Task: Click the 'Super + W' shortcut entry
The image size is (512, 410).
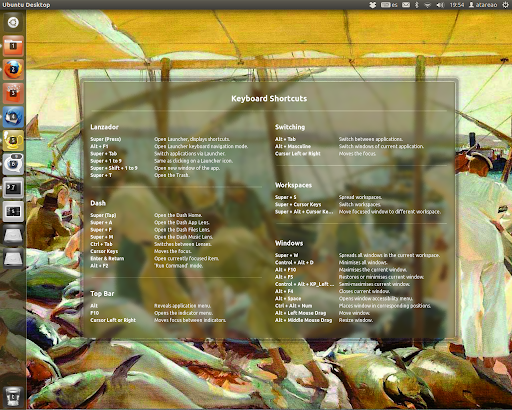Action: [x=287, y=255]
